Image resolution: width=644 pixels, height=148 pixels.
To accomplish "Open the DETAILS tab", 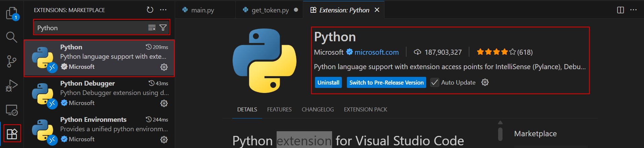I will pos(247,110).
